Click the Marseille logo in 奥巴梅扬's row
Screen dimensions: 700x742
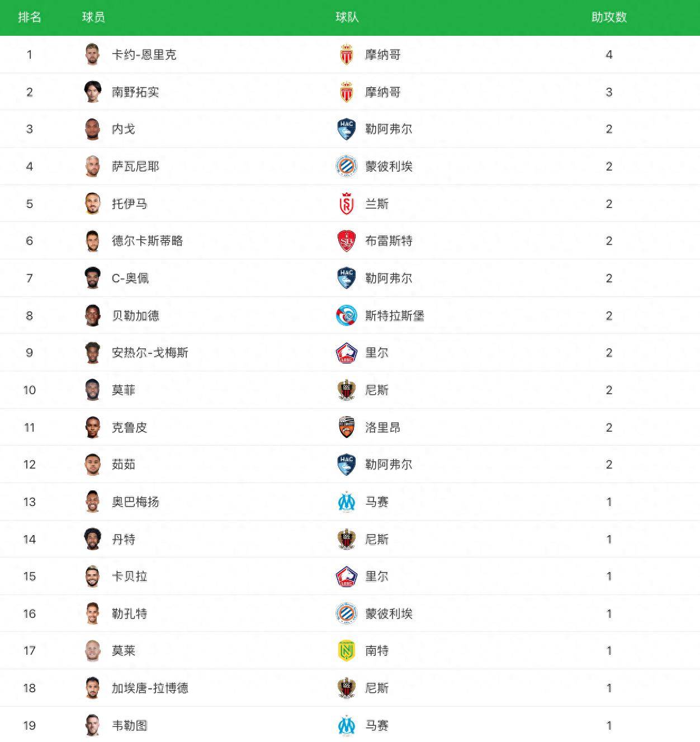pyautogui.click(x=347, y=502)
